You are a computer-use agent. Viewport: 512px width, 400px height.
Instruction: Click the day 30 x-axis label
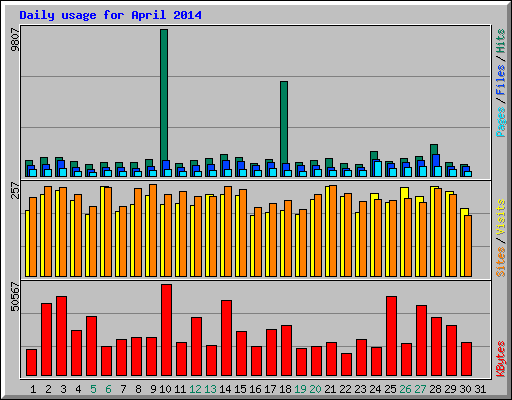465,389
